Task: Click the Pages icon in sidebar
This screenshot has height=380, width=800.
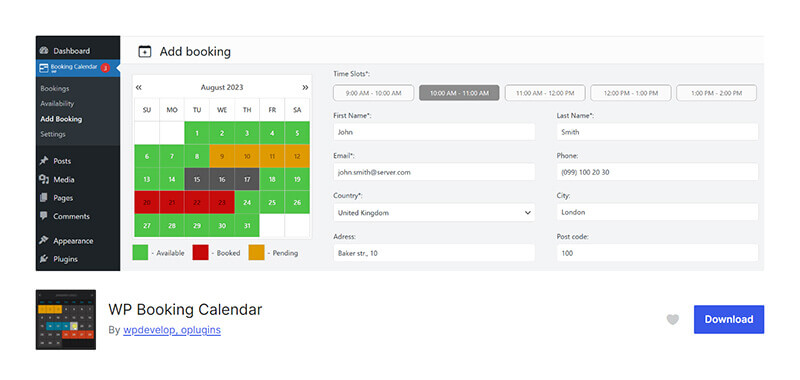Action: point(44,198)
